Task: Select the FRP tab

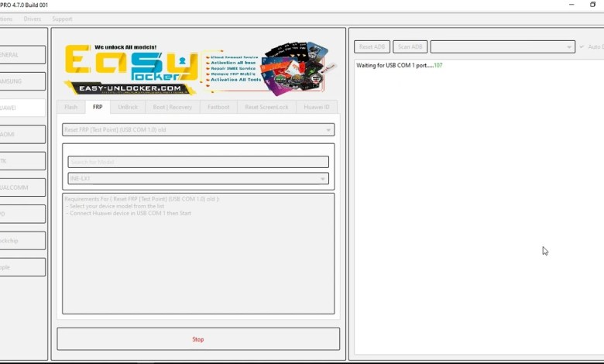Action: (98, 107)
